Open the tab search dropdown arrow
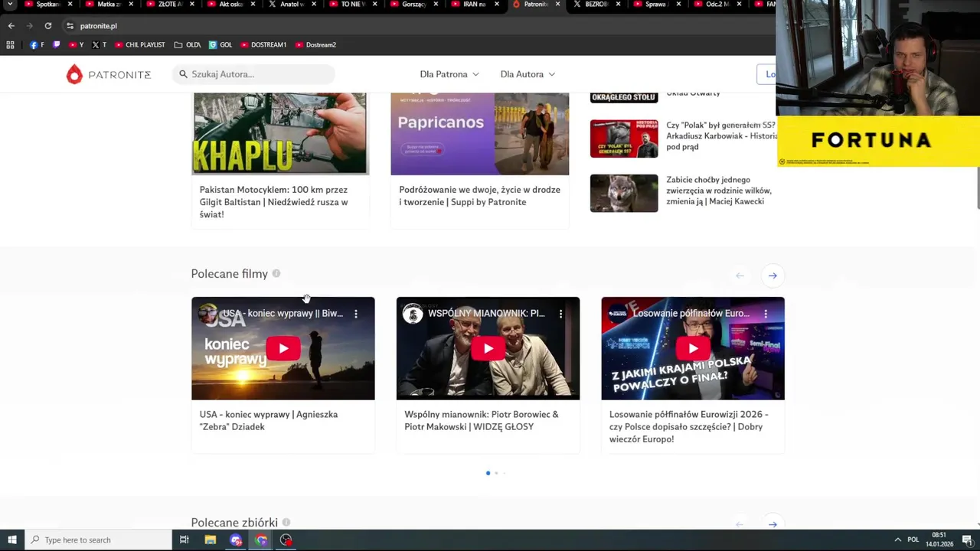 [10, 4]
